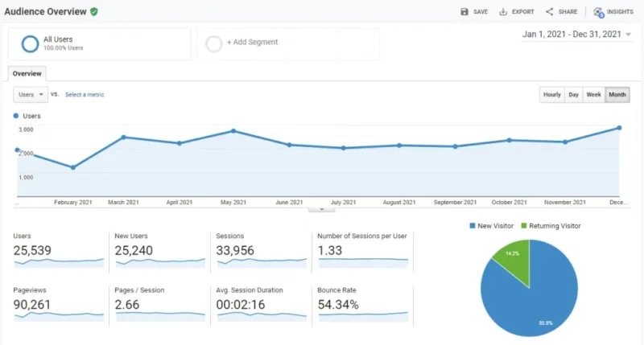This screenshot has width=644, height=345.
Task: Switch chart granularity to Hourly
Action: pos(551,95)
